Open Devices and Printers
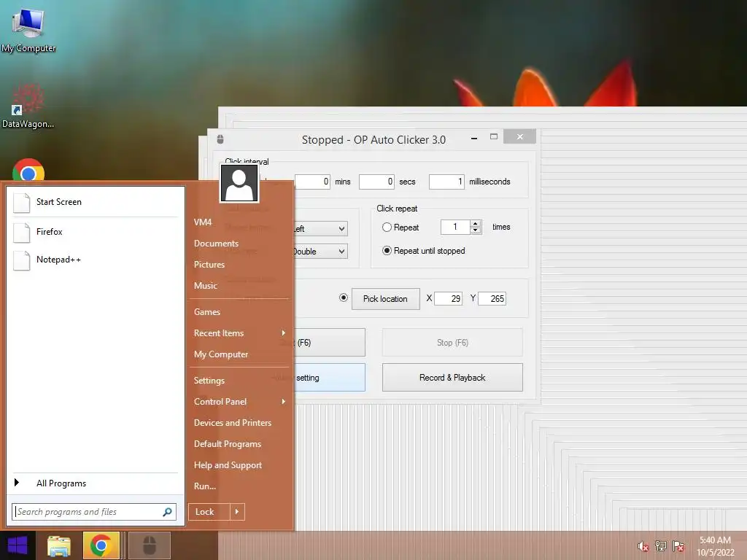 tap(233, 423)
